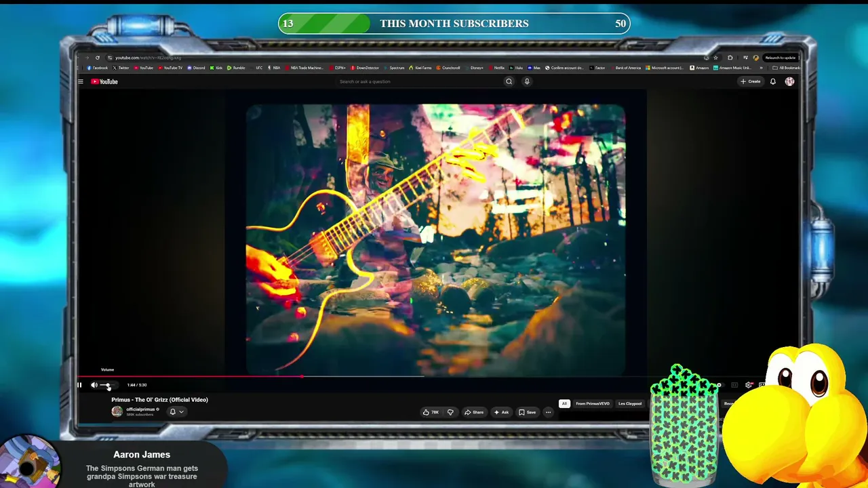Open the YouTube TV bookmark
The height and width of the screenshot is (488, 868).
tap(170, 68)
